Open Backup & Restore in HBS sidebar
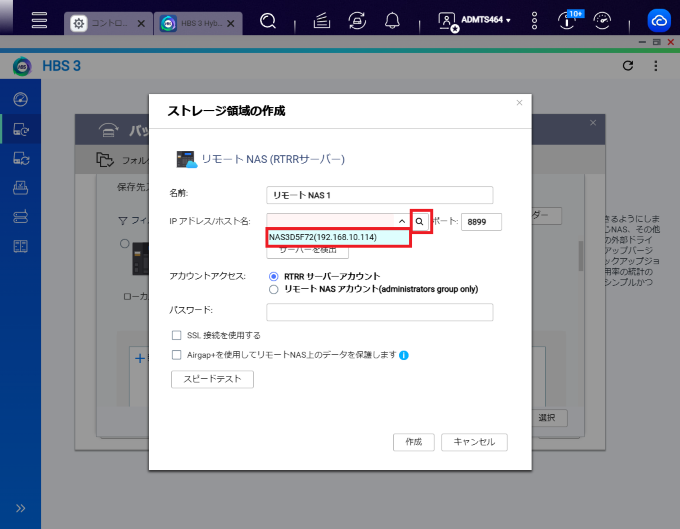Screen dimensions: 680x529 20,129
